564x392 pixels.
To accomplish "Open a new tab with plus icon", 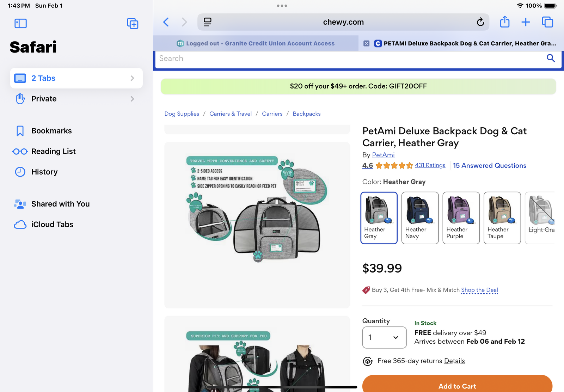I will pyautogui.click(x=526, y=22).
